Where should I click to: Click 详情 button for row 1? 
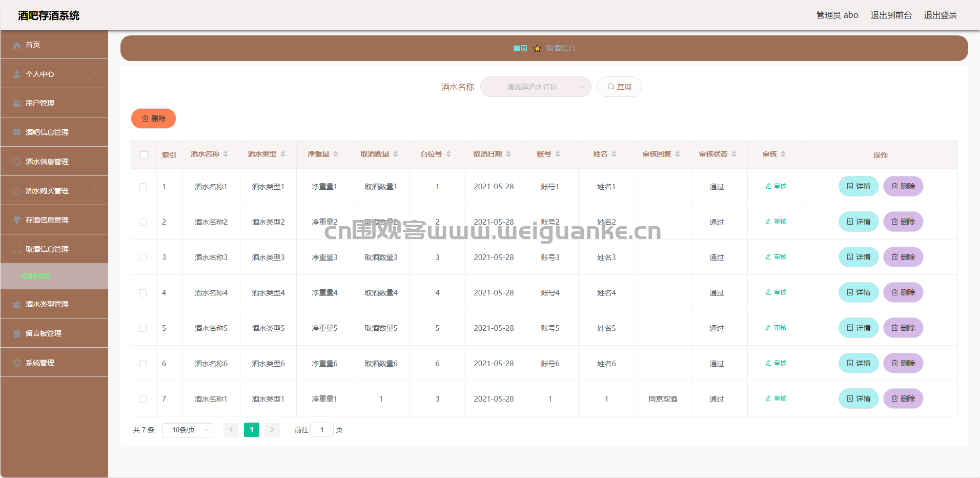click(x=859, y=186)
